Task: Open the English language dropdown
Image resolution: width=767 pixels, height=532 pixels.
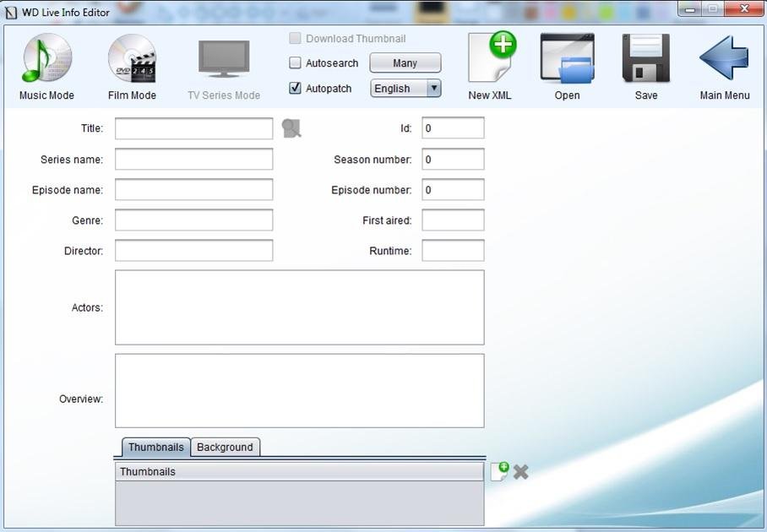Action: click(x=405, y=89)
